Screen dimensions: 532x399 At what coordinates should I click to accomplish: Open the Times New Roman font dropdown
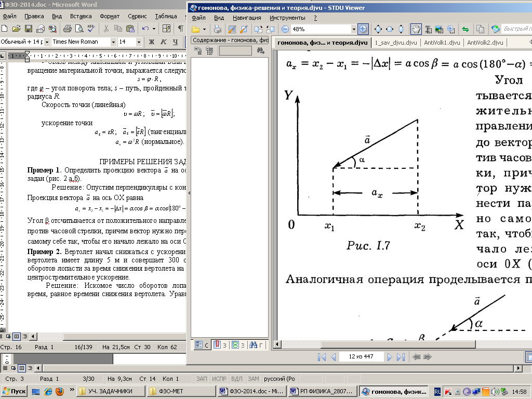coord(113,42)
